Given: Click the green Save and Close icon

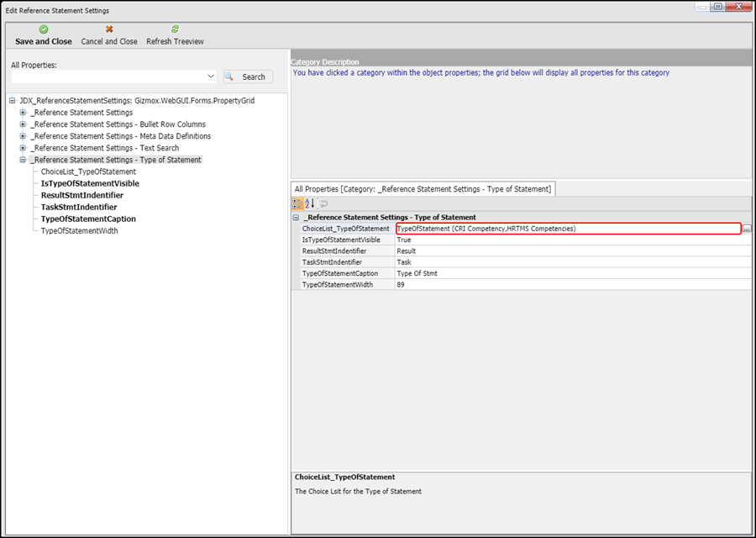Looking at the screenshot, I should tap(44, 29).
